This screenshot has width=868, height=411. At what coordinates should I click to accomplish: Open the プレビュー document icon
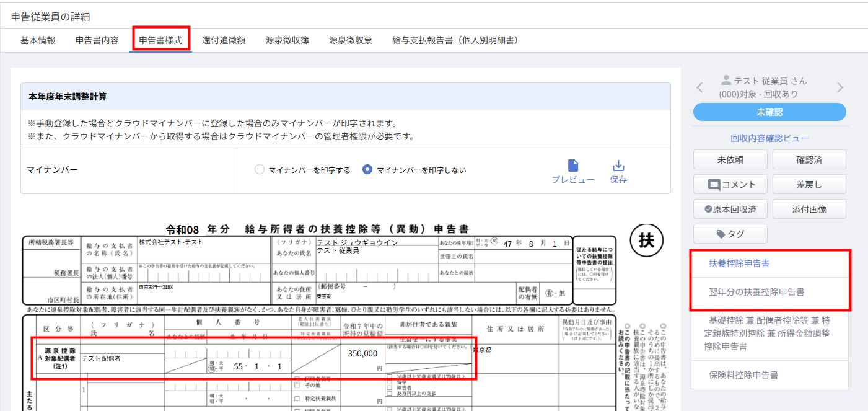tap(573, 166)
